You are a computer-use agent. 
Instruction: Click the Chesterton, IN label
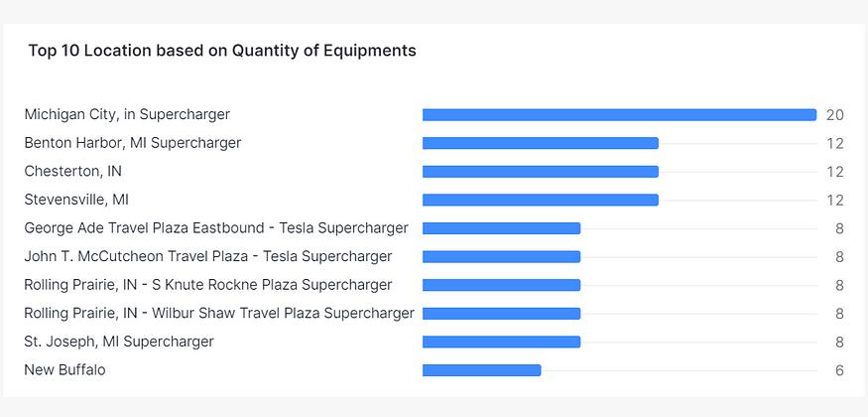pos(72,171)
